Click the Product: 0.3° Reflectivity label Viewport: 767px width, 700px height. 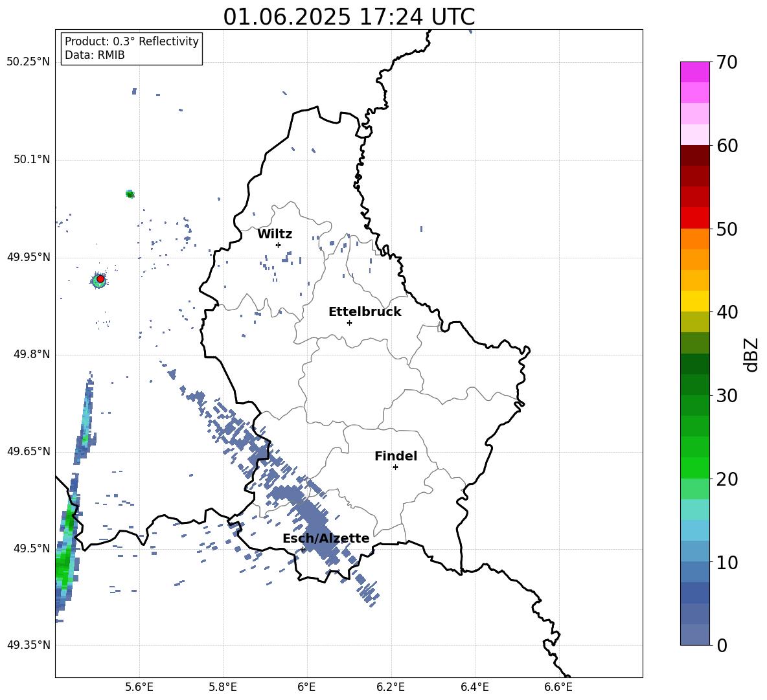[132, 41]
